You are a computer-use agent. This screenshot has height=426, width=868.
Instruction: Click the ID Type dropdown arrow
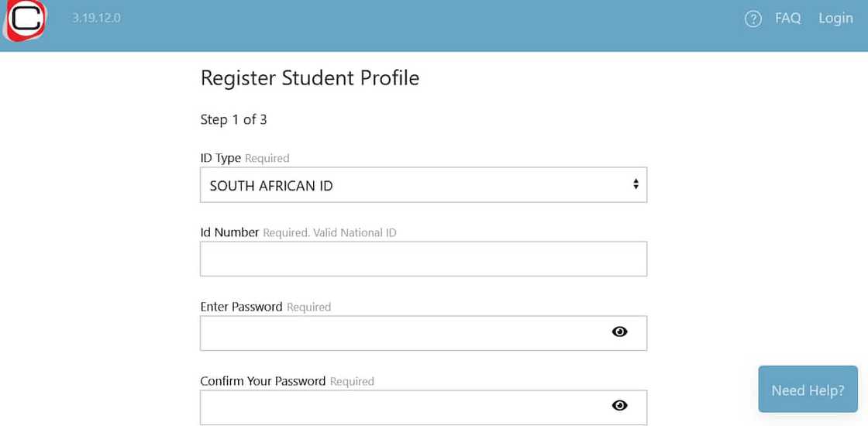(635, 184)
